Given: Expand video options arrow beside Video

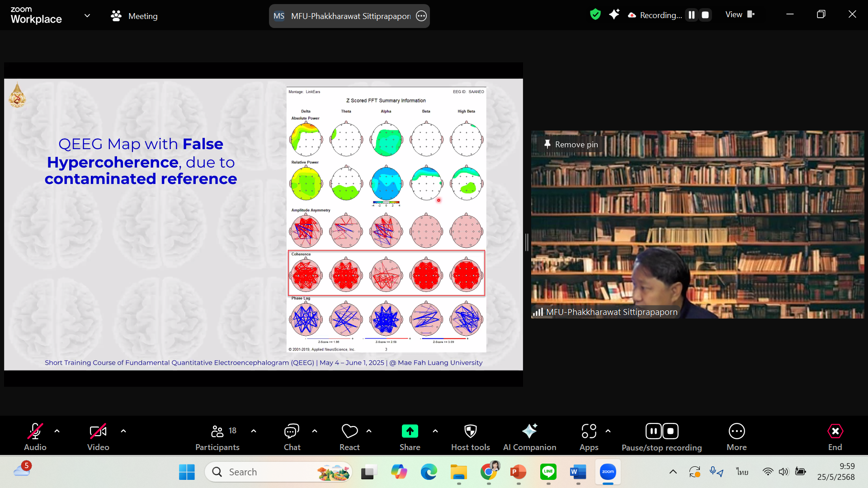Looking at the screenshot, I should coord(123,431).
